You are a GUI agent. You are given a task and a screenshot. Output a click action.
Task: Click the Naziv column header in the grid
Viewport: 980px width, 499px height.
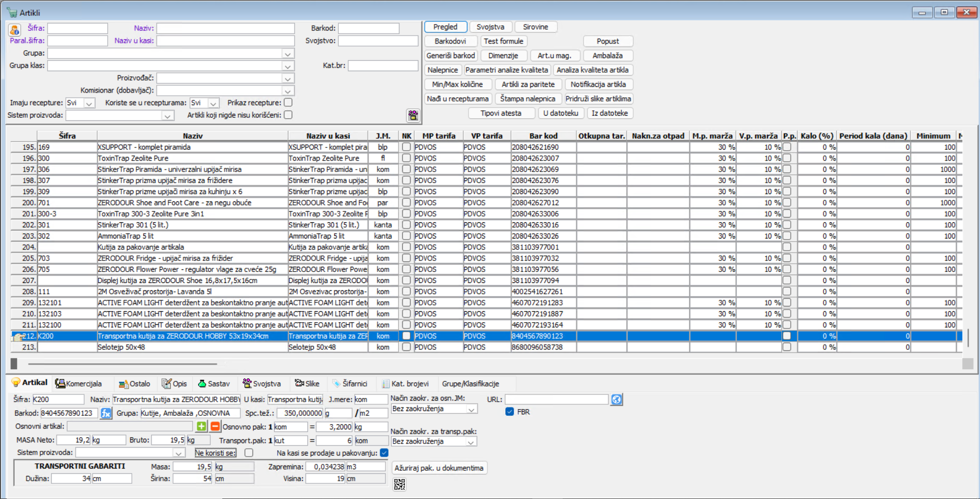point(192,135)
